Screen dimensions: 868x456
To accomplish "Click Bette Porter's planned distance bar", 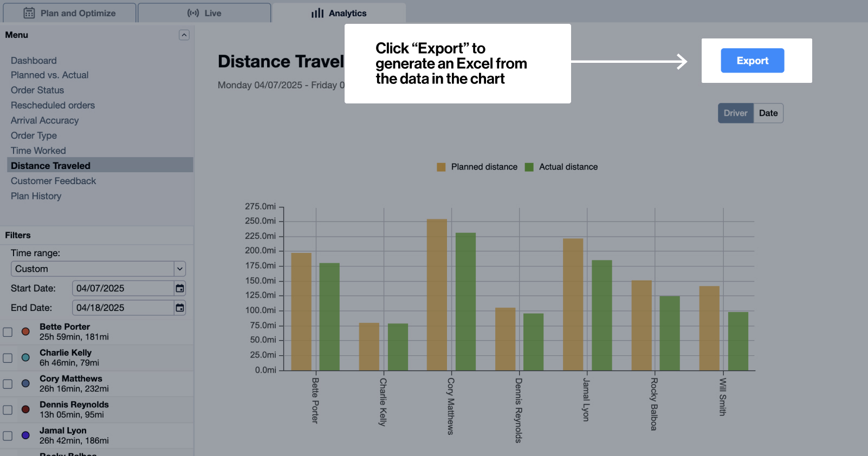I will [301, 311].
